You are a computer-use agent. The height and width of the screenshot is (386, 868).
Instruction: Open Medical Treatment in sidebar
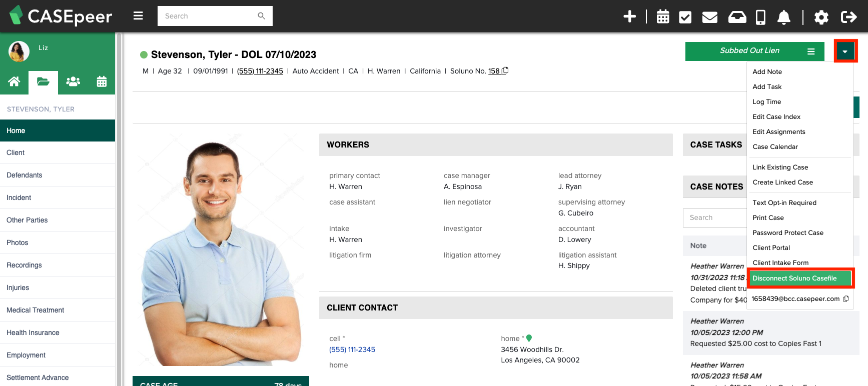point(58,310)
